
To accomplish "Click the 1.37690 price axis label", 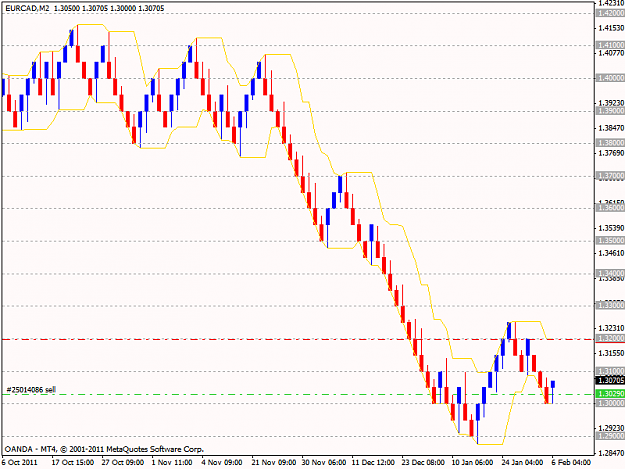I will (x=611, y=153).
